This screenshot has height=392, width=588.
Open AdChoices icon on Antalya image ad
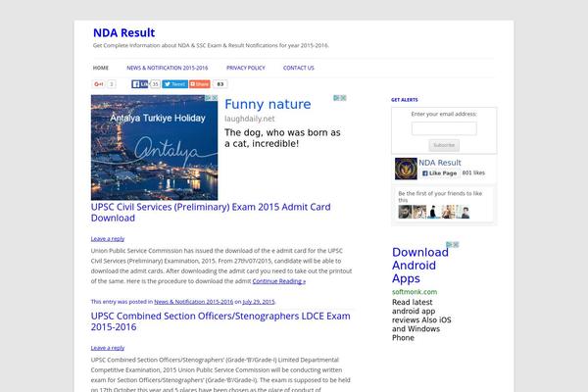coord(208,98)
